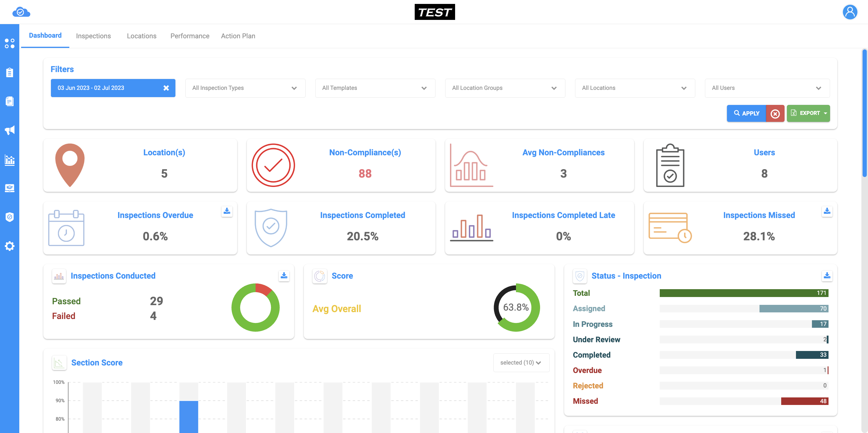Click the Under Review status label
Viewport: 868px width, 433px height.
tap(596, 339)
